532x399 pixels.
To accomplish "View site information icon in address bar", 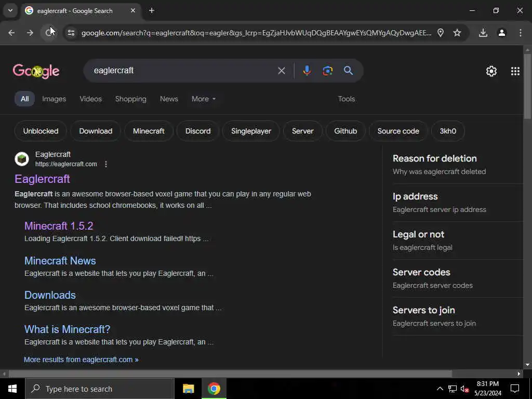I will [x=71, y=33].
